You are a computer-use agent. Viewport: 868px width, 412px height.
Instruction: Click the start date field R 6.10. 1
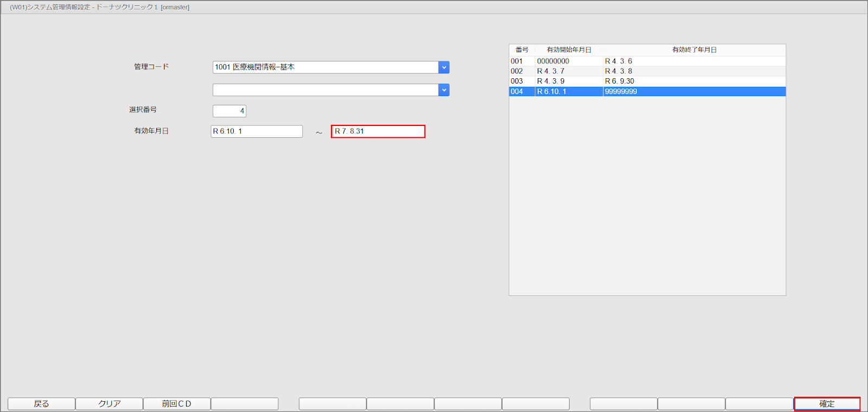(257, 131)
